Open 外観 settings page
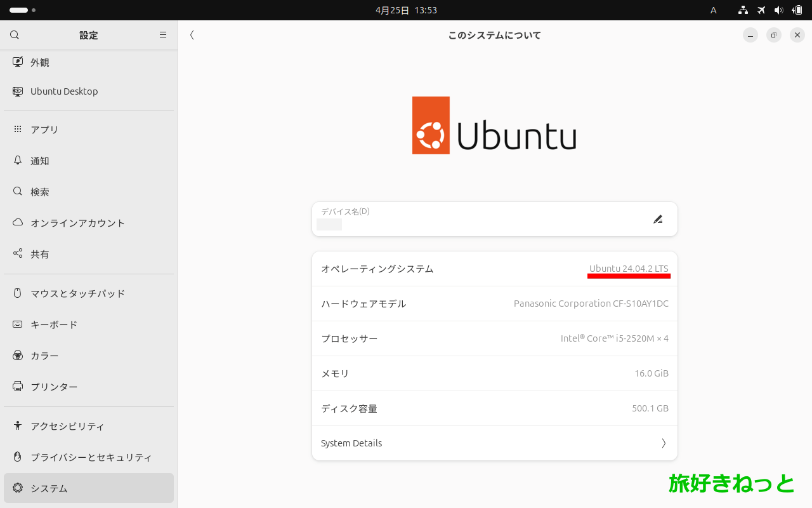812x508 pixels. tap(89, 62)
